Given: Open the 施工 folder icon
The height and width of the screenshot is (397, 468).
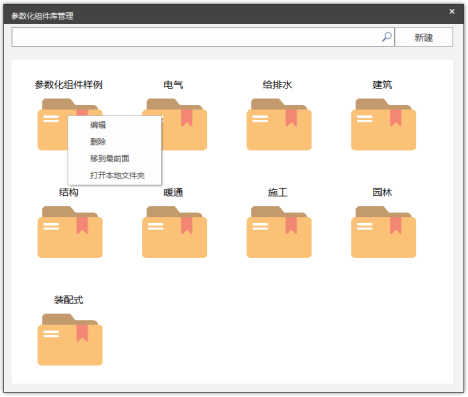Looking at the screenshot, I should click(x=279, y=232).
